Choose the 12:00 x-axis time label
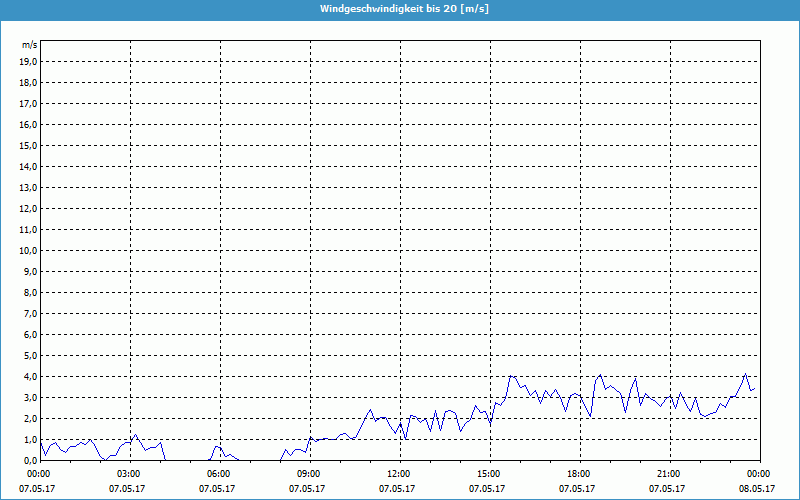The height and width of the screenshot is (500, 800). pos(398,473)
